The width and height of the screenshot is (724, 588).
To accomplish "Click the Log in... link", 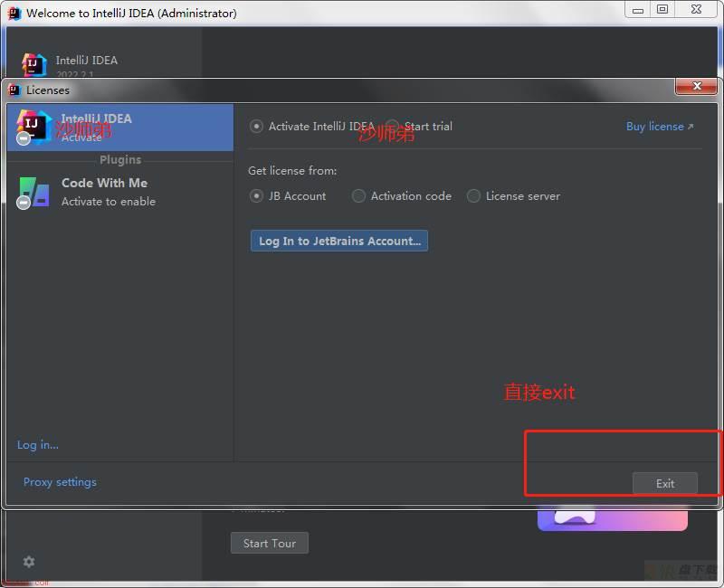I will pos(38,445).
